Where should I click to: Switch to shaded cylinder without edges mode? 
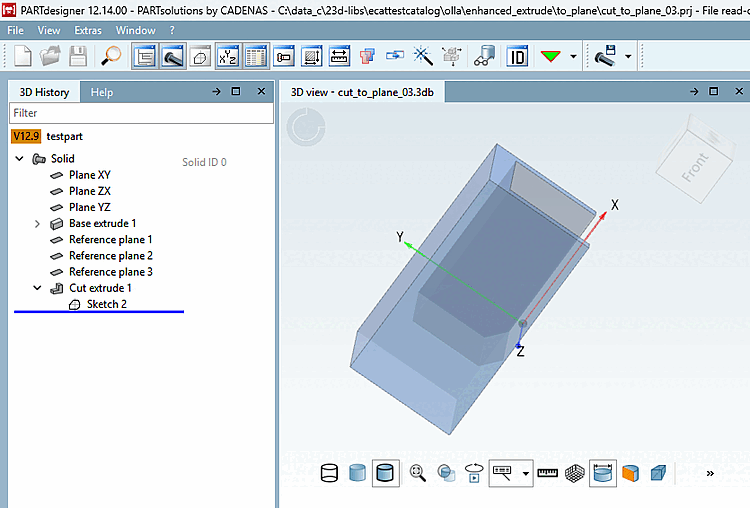point(357,473)
